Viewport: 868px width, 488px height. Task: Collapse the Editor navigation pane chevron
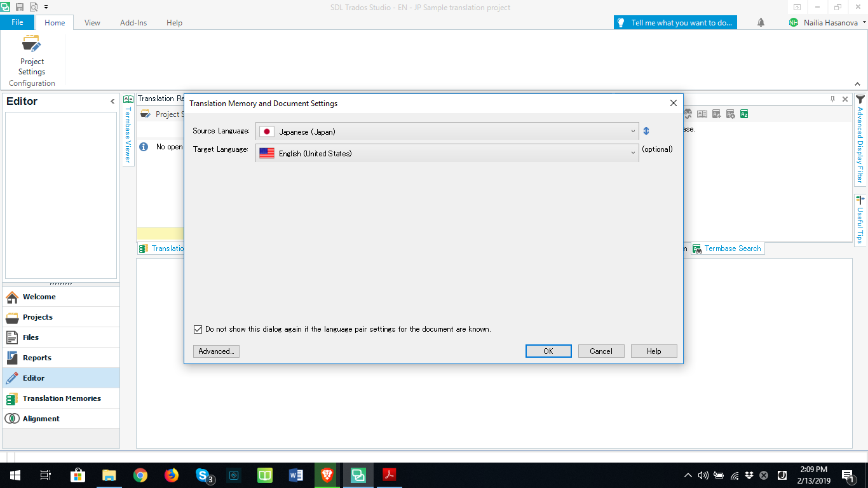tap(112, 101)
